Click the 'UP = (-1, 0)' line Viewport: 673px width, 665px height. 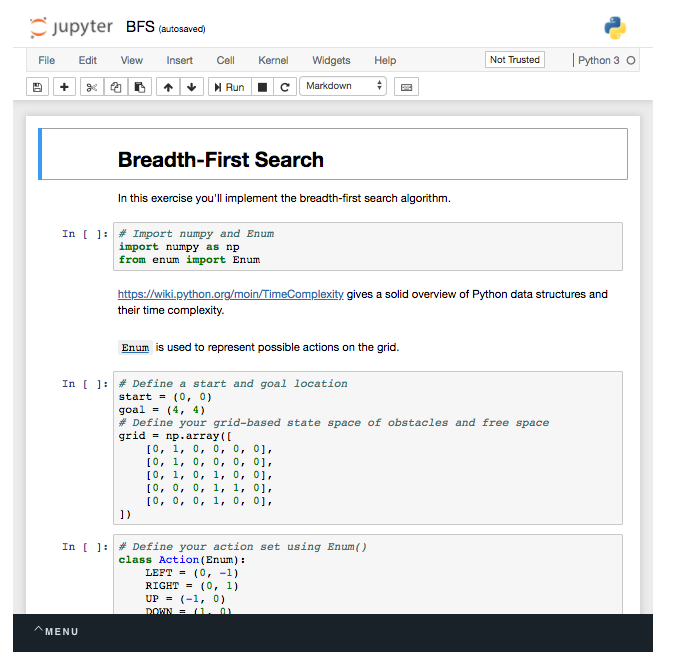tap(185, 598)
